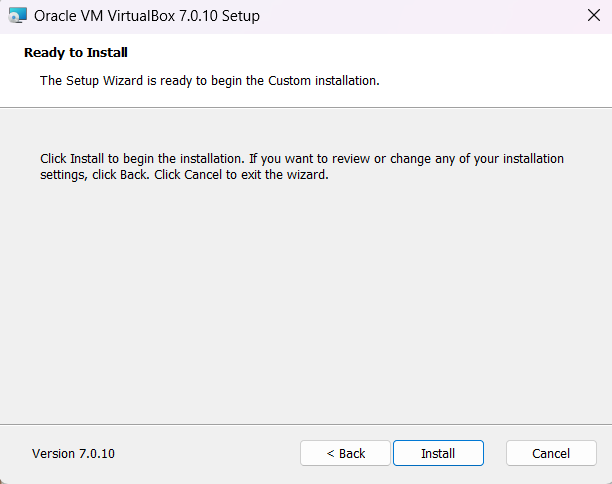Image resolution: width=612 pixels, height=484 pixels.
Task: Click 'Click Cancel to exit the wizard' sentence
Action: [x=241, y=174]
